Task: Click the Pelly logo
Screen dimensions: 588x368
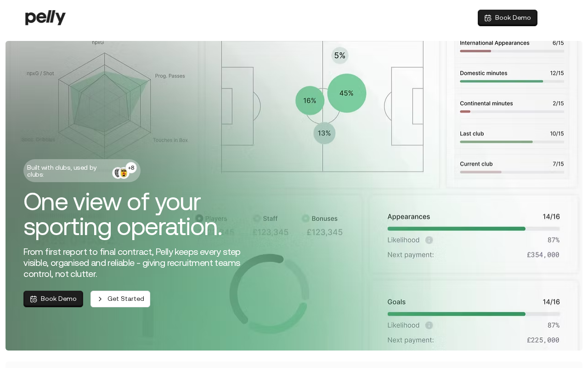Action: pos(45,17)
